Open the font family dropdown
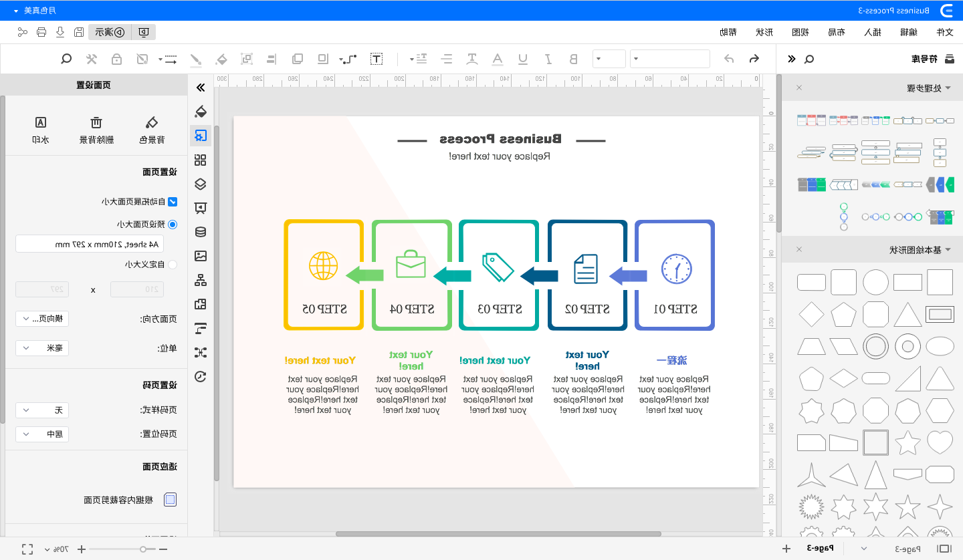 click(670, 59)
